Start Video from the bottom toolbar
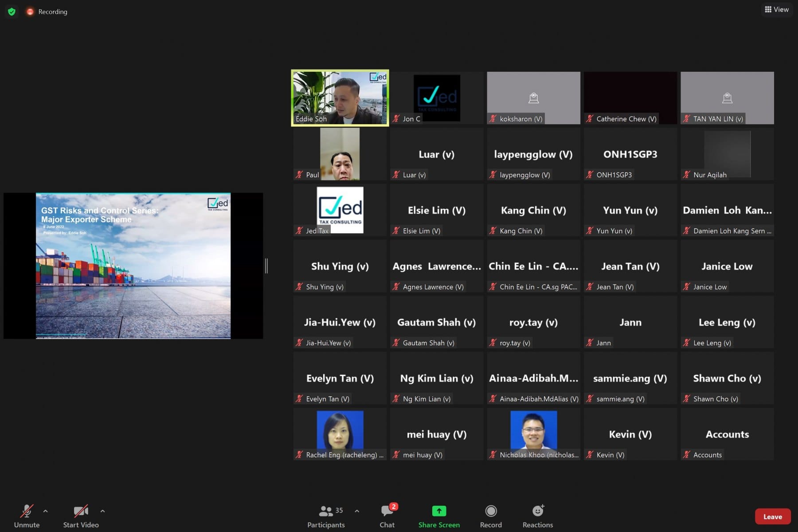Image resolution: width=798 pixels, height=532 pixels. coord(81,516)
